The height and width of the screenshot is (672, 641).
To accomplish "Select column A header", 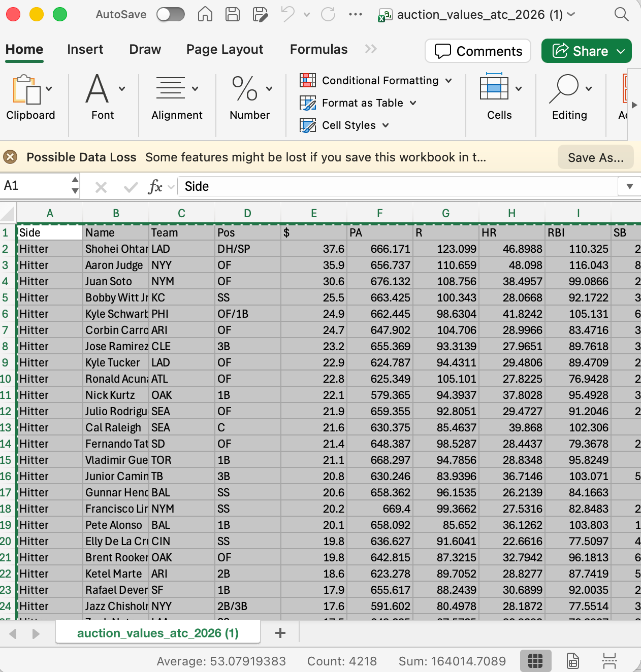I will click(x=50, y=214).
